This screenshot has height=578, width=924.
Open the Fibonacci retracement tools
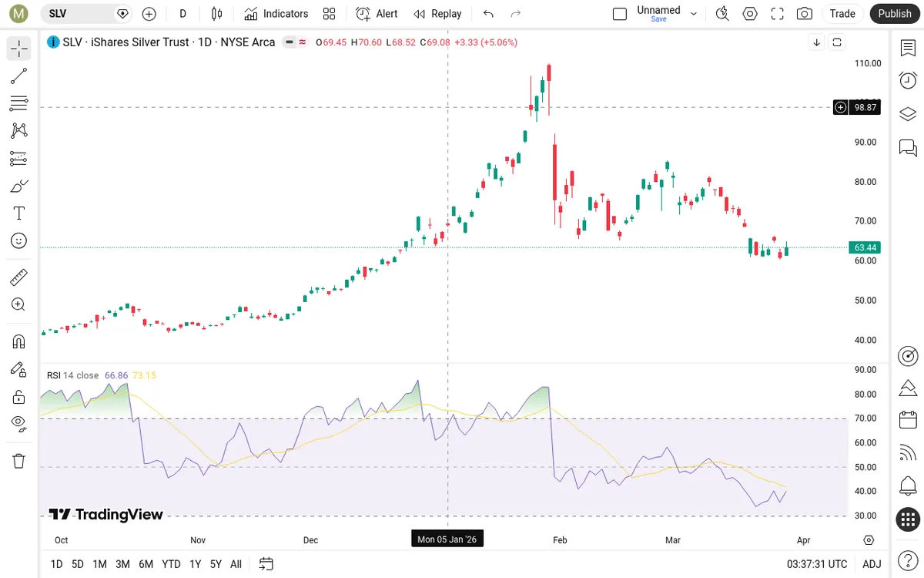pyautogui.click(x=19, y=103)
